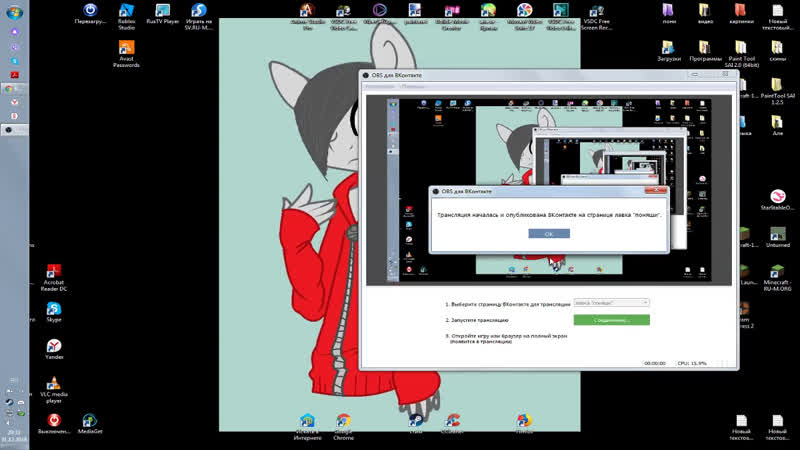Screen dimensions: 800x450
Task: Open VSDC Free Screen Rec... icon
Action: coord(596,17)
